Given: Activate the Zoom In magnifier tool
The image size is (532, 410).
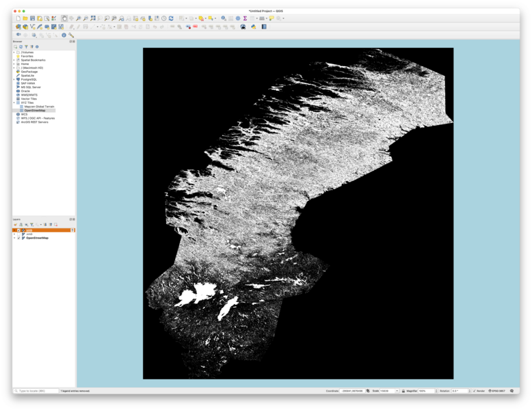Looking at the screenshot, I should point(79,18).
